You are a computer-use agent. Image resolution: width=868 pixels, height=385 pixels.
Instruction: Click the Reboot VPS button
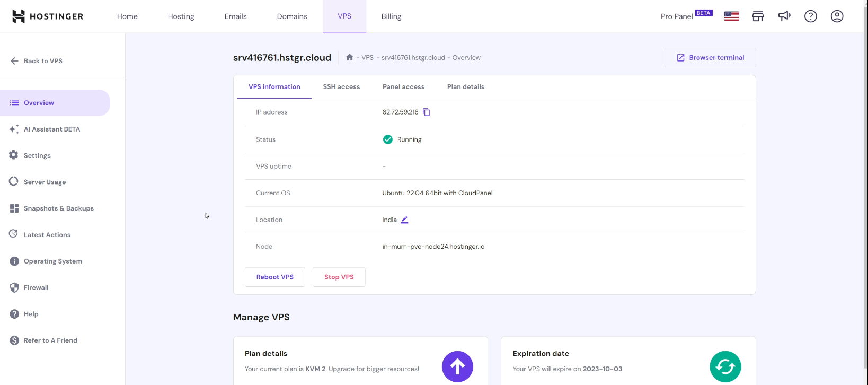275,277
